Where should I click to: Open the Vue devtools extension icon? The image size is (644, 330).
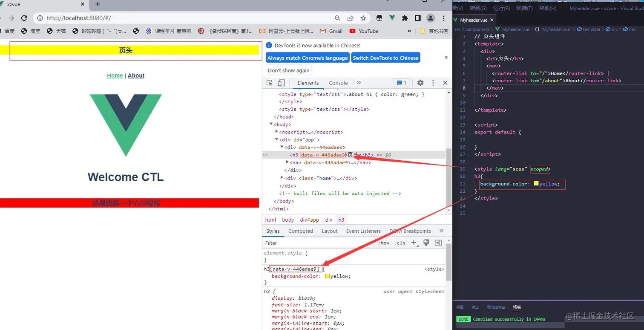[x=392, y=18]
